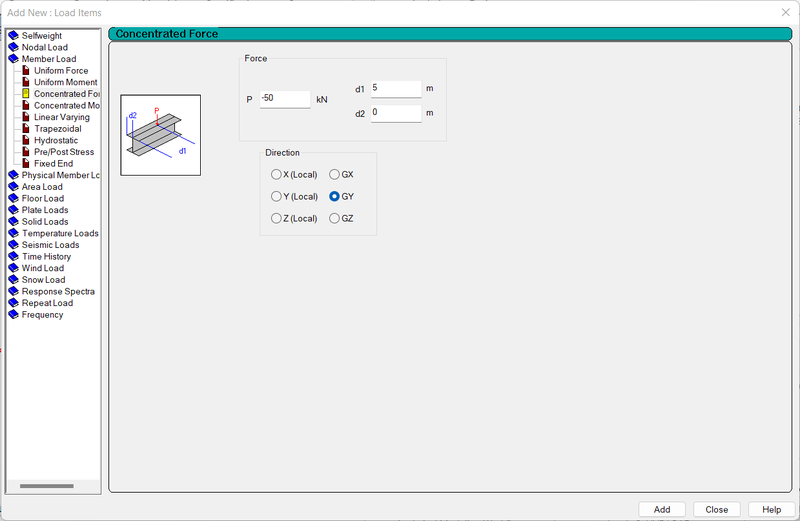Click the P force value field
The image size is (800, 521).
285,99
